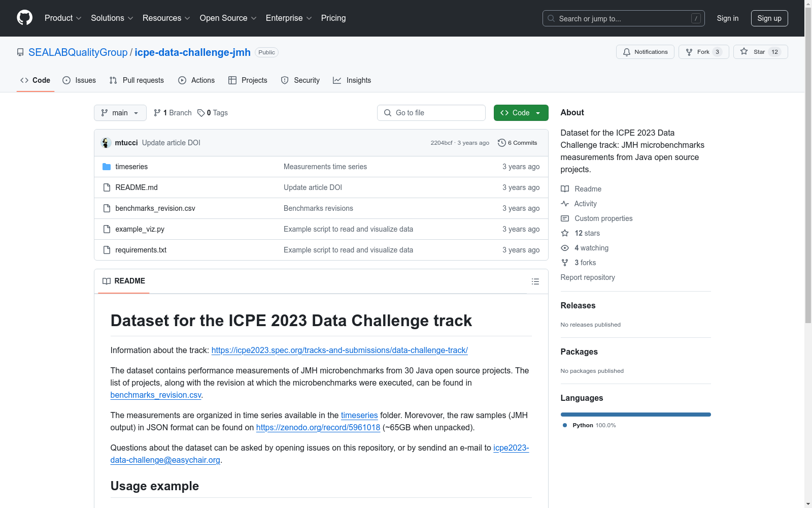Open the 2204bcf commit hash
The image size is (812, 508).
[442, 143]
